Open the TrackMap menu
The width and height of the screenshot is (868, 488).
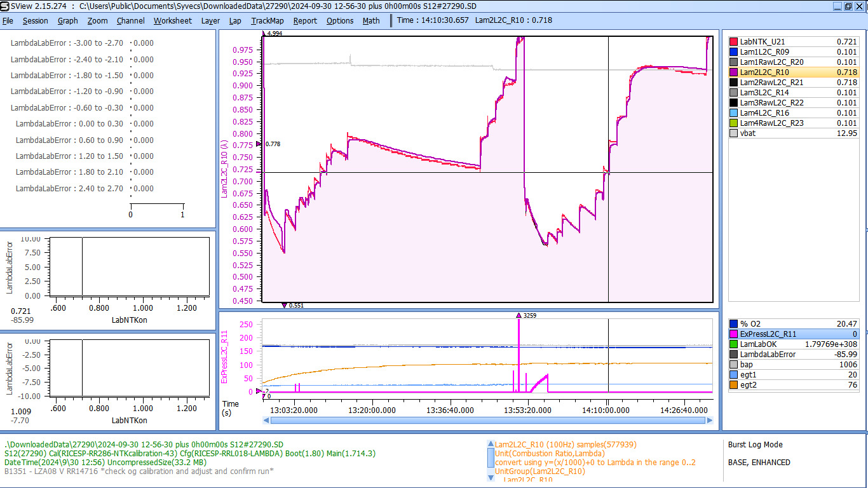[267, 20]
